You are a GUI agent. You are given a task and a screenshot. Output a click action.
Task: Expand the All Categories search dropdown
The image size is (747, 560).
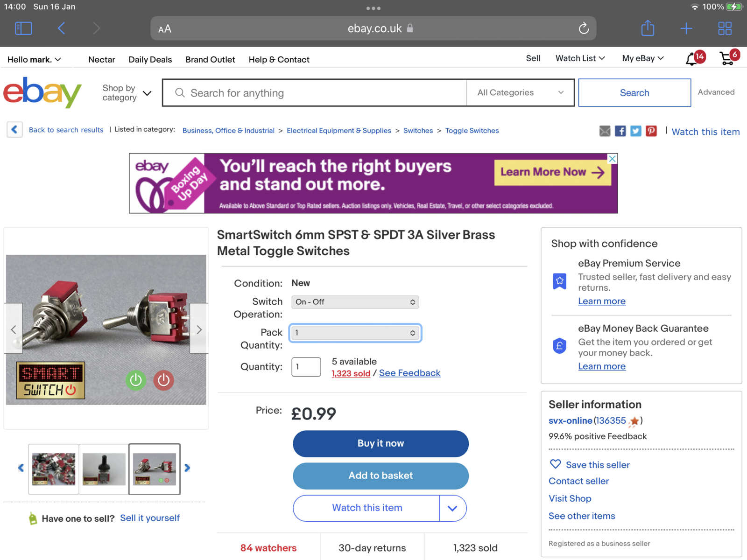point(520,92)
